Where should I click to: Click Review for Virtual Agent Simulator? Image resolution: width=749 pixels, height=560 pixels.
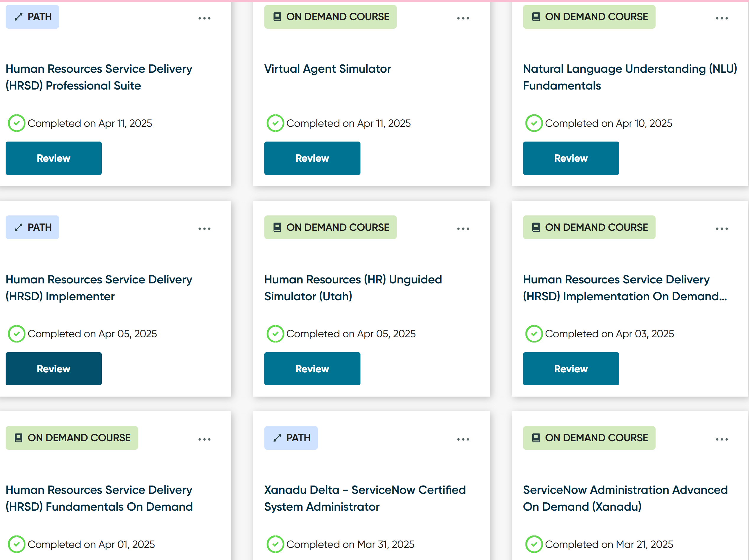click(x=312, y=158)
